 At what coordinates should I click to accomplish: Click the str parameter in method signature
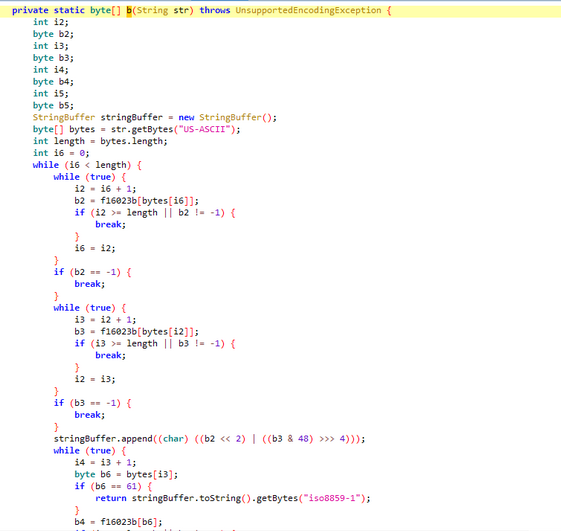[181, 11]
